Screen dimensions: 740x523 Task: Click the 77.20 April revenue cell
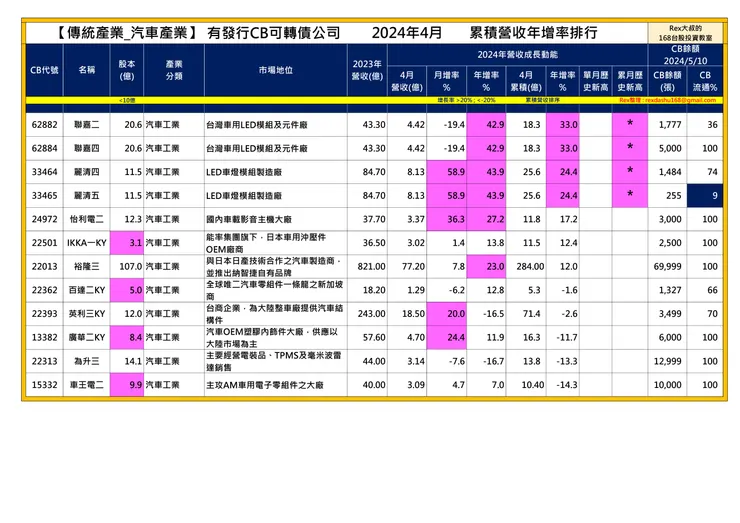[x=407, y=266]
